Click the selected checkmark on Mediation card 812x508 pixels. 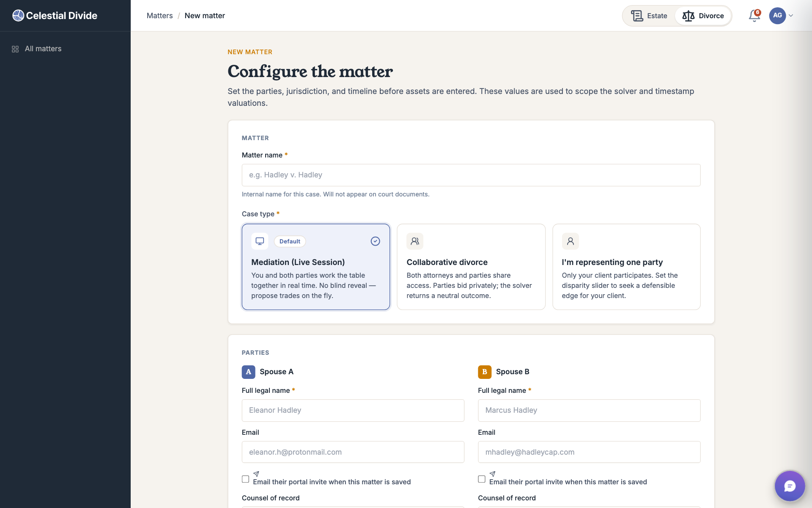point(375,241)
